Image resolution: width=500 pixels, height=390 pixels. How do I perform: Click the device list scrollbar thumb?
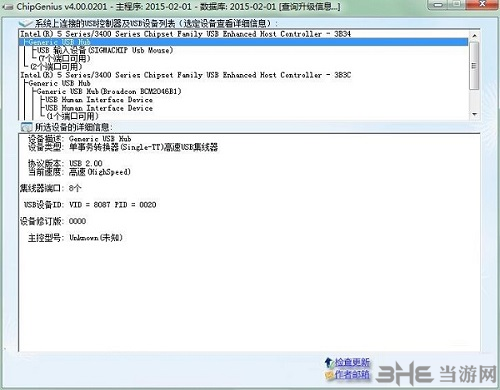click(x=474, y=65)
